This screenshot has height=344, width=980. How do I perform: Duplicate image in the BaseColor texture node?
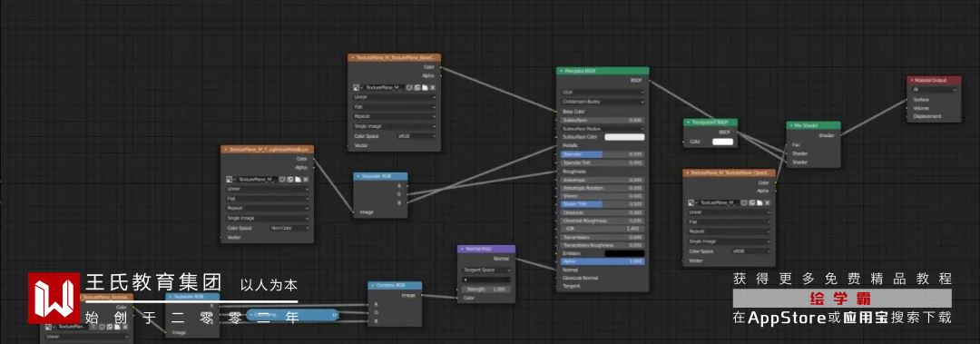point(416,87)
